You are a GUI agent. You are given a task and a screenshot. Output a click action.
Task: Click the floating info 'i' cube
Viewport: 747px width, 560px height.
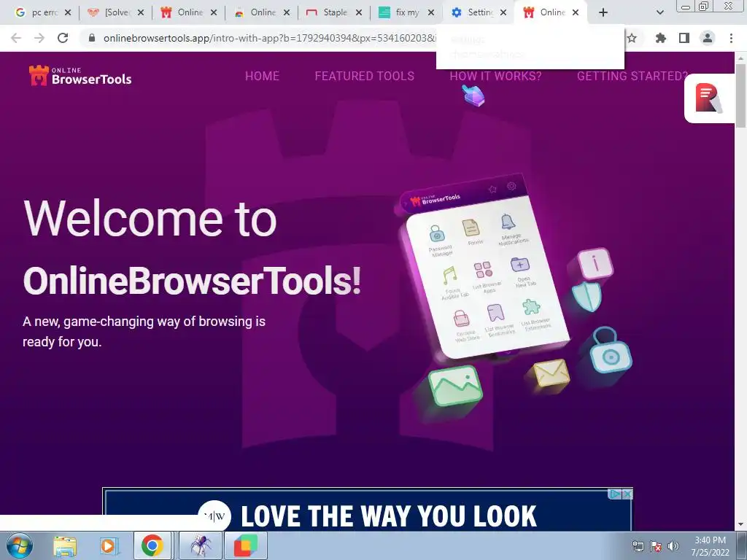coord(595,262)
